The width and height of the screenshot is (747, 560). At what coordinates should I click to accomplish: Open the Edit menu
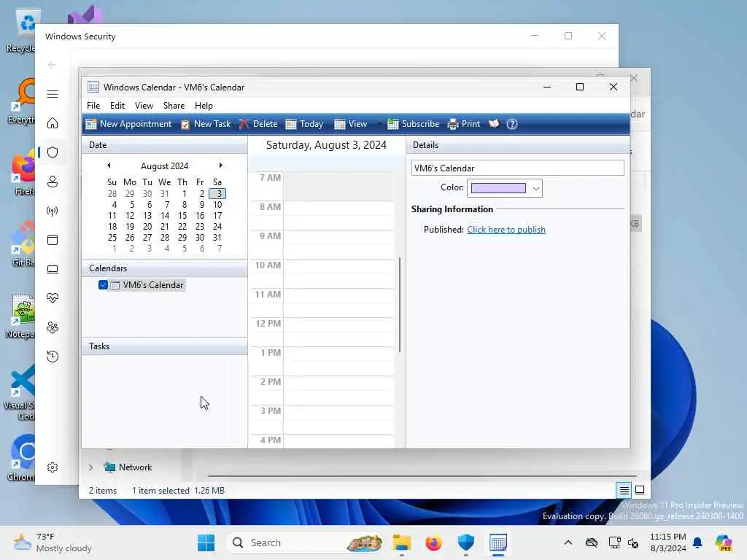(x=117, y=106)
